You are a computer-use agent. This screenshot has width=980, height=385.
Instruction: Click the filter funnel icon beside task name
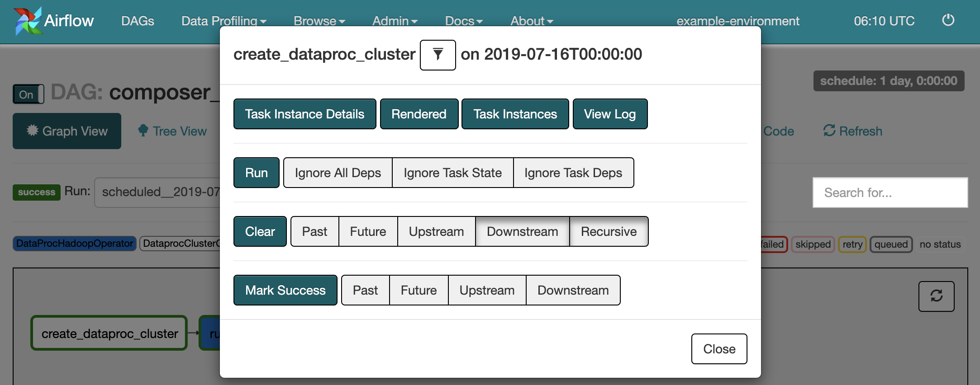pos(438,55)
